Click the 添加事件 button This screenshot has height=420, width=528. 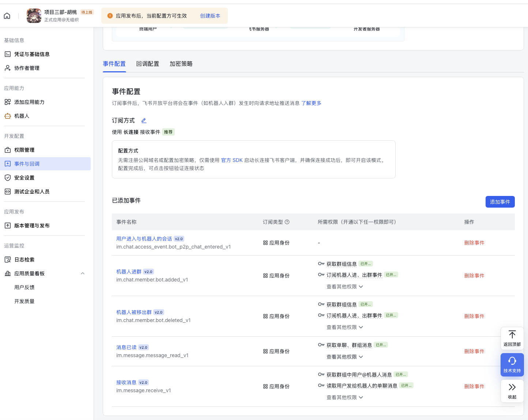pos(500,202)
